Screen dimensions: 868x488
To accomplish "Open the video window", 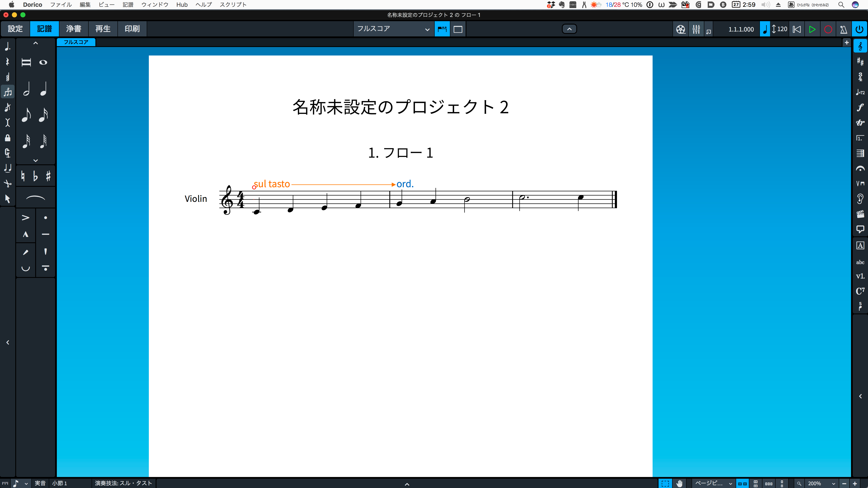I will (680, 29).
